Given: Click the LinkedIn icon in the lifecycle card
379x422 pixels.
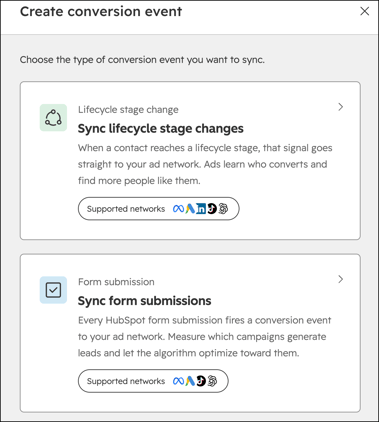Looking at the screenshot, I should pyautogui.click(x=201, y=209).
